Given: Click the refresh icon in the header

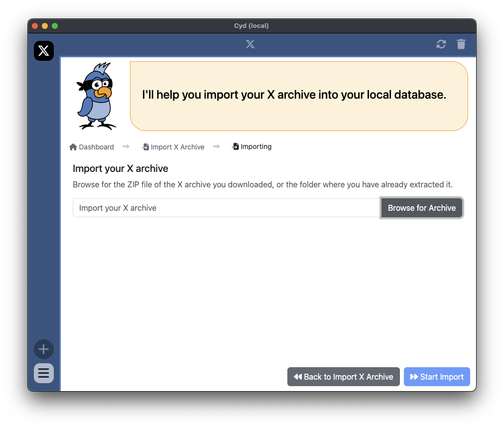Looking at the screenshot, I should click(x=441, y=44).
